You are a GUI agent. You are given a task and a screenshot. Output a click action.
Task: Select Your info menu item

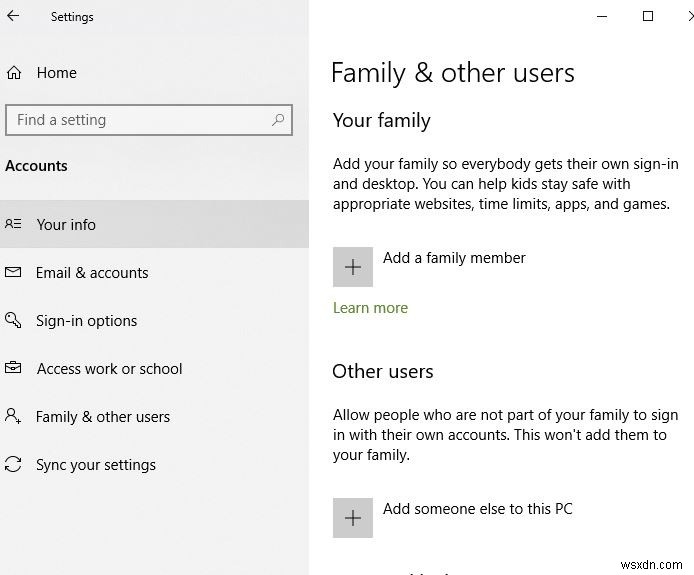[x=66, y=225]
